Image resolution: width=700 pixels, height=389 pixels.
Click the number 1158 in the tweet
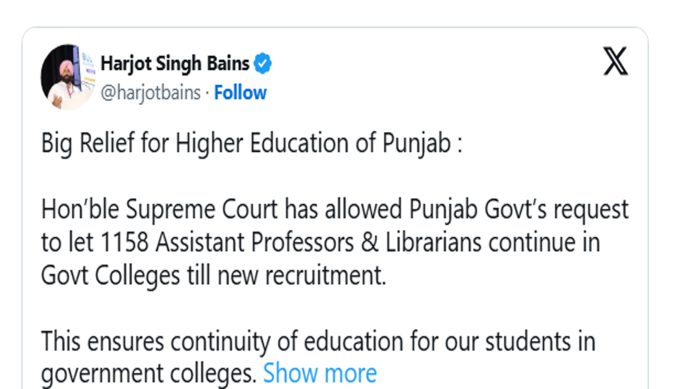124,243
